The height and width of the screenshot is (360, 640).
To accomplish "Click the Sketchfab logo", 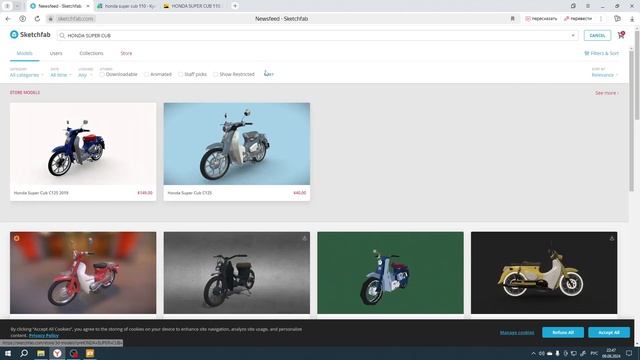I will click(30, 35).
